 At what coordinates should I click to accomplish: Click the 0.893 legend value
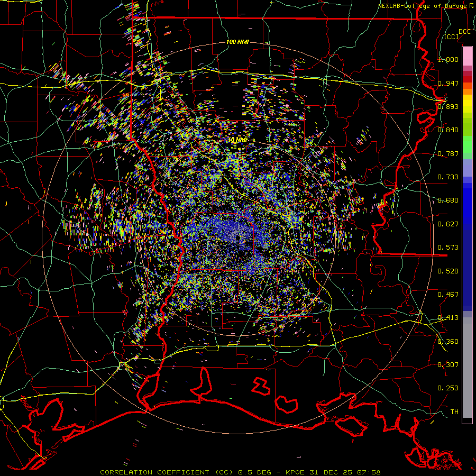click(448, 106)
